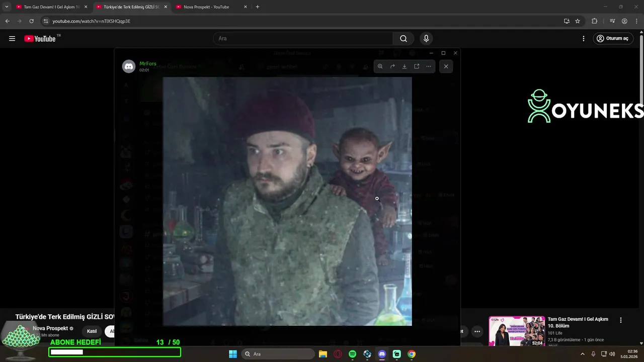The width and height of the screenshot is (644, 362).
Task: Open Discord from taskbar
Action: click(x=382, y=354)
